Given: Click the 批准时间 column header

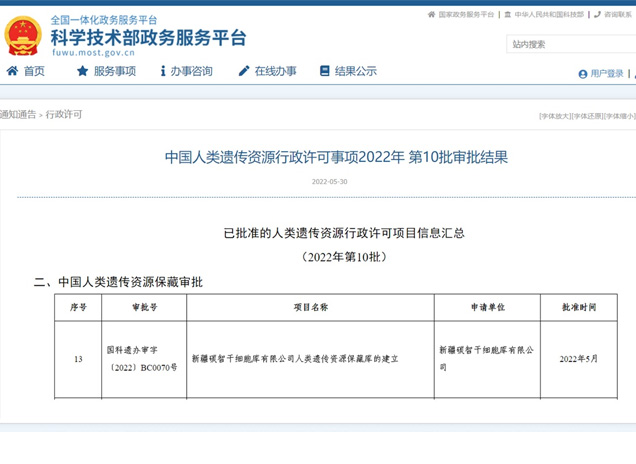Looking at the screenshot, I should click(579, 307).
